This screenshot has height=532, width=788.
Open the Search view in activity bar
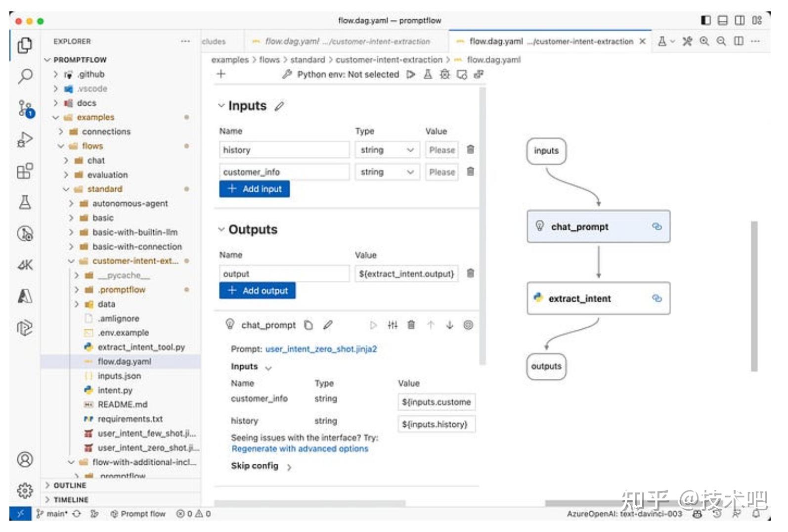coord(25,76)
